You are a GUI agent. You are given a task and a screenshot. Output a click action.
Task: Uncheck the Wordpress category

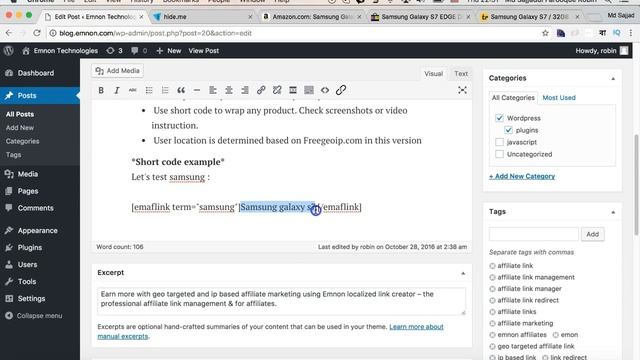point(499,118)
